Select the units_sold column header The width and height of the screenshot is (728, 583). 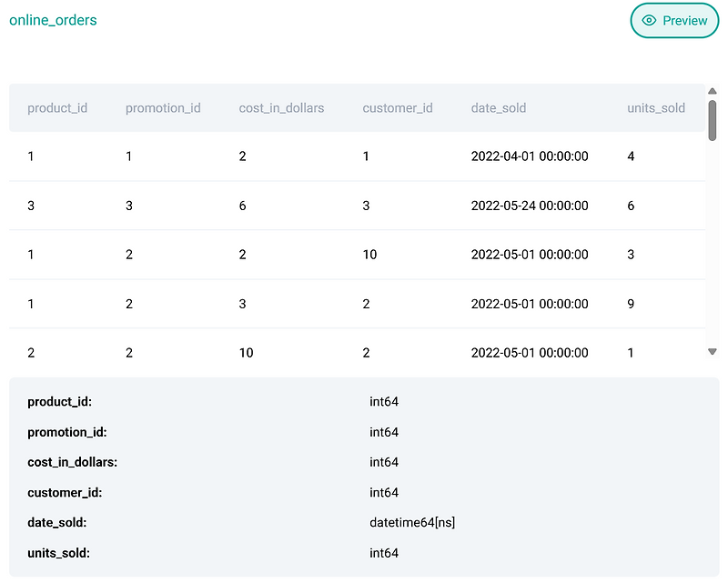[x=656, y=107]
